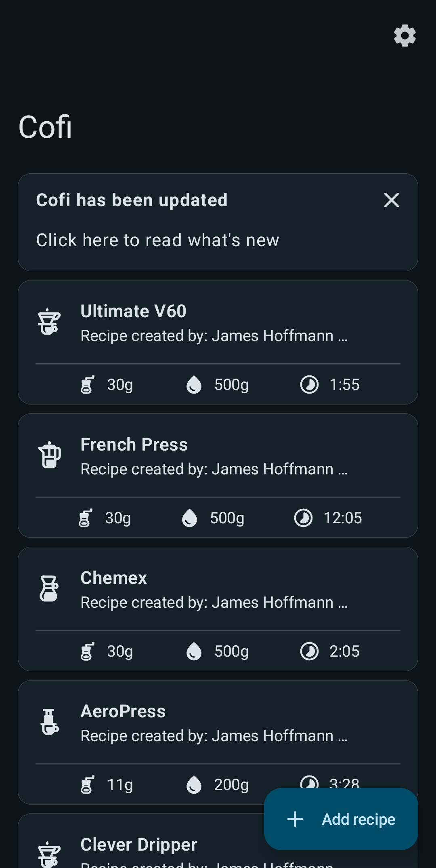The width and height of the screenshot is (436, 868).
Task: Click the Chemex timer clock icon
Action: pos(309,651)
